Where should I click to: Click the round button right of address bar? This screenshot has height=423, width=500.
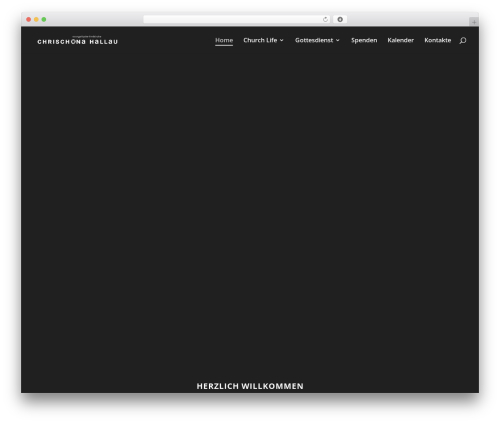click(x=340, y=20)
